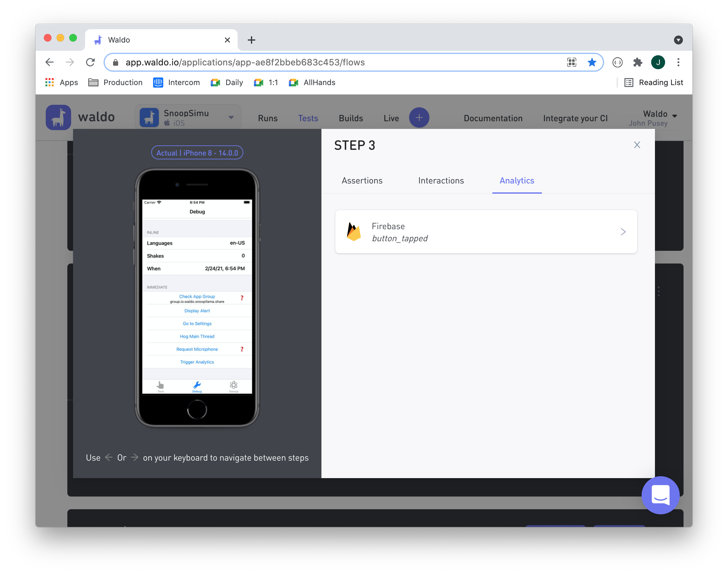Expand the Firebase button_tapped event

tap(486, 232)
